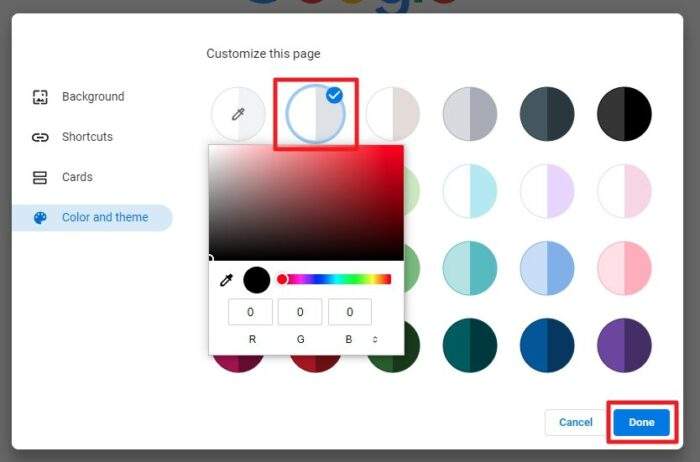Select the solid black theme swatch
Viewport: 700px width, 462px height.
click(624, 114)
